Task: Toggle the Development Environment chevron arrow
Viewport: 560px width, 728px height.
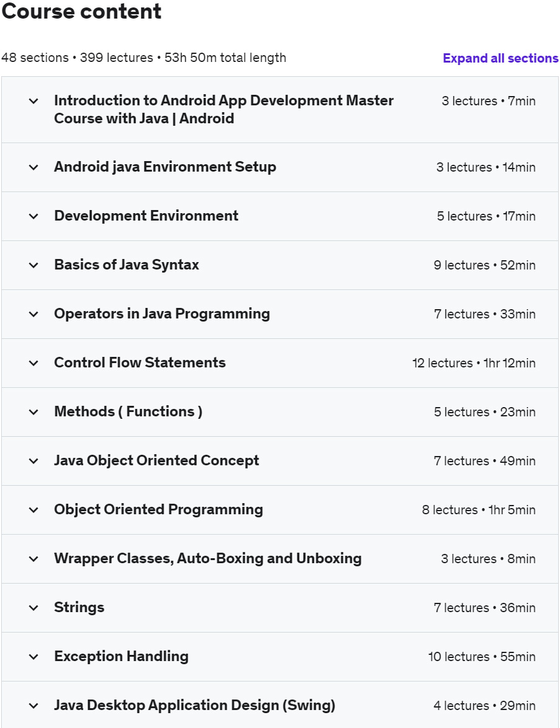Action: (33, 216)
